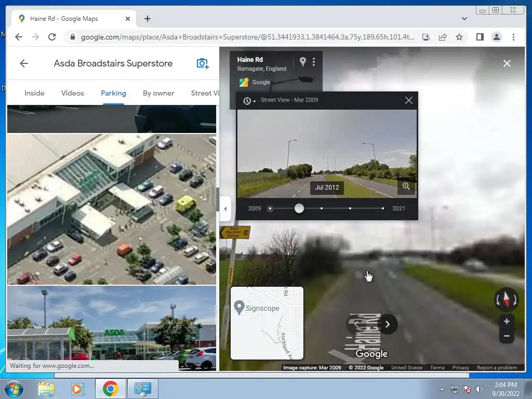Screen dimensions: 532x399
Task: Go back from Asda Broadstairs Superstore panel
Action: (x=24, y=63)
